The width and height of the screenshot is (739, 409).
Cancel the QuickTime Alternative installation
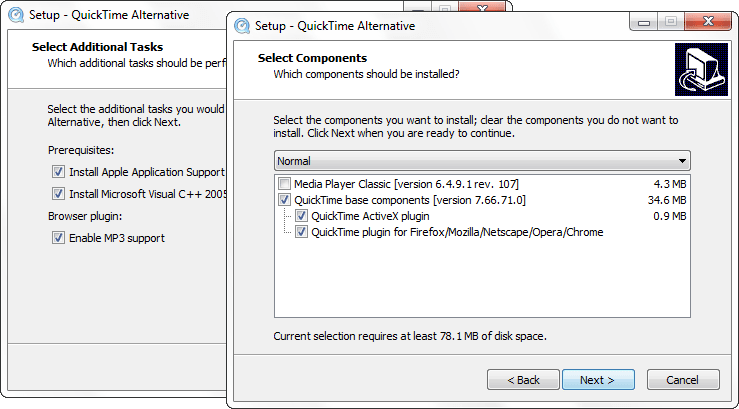683,380
